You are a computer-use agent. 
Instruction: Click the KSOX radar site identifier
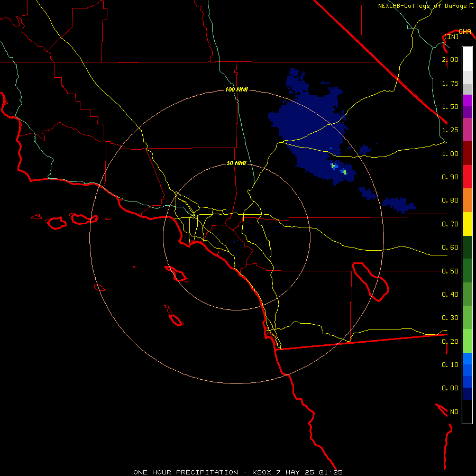[262, 472]
